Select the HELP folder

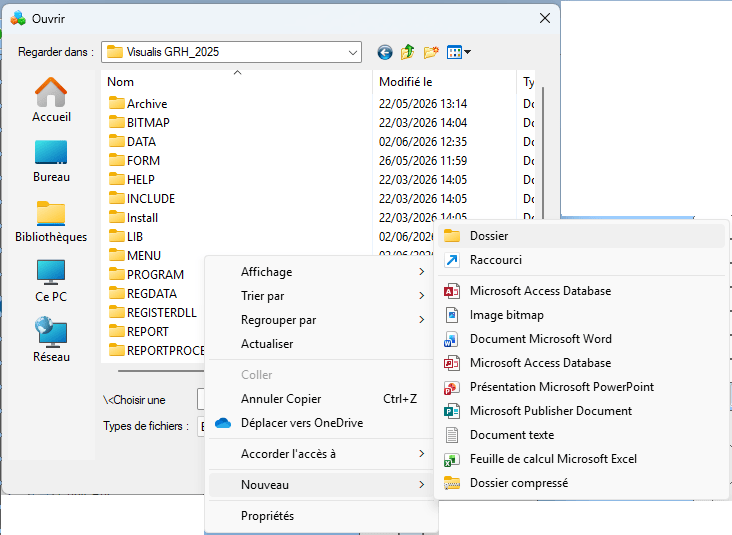(132, 180)
